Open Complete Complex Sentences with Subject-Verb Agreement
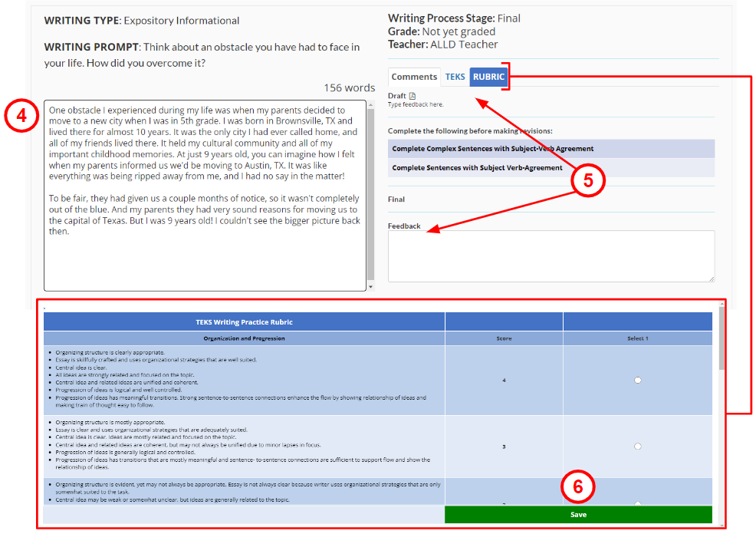 click(x=551, y=149)
